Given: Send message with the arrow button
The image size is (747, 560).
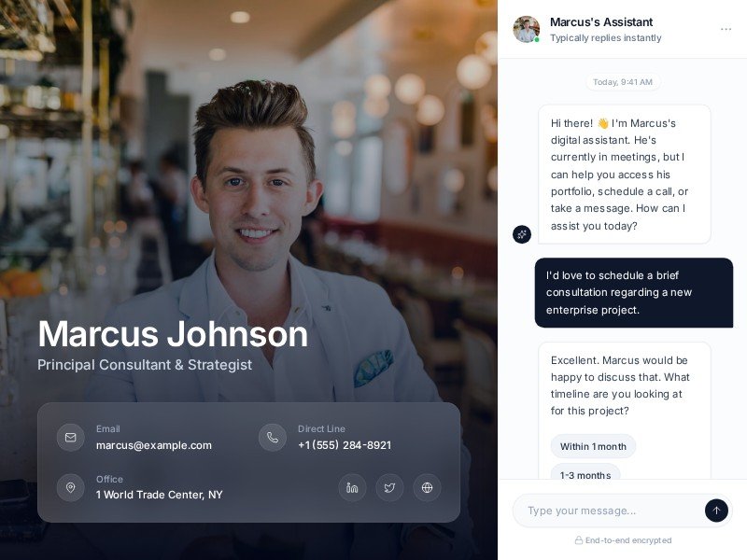Looking at the screenshot, I should pyautogui.click(x=716, y=511).
